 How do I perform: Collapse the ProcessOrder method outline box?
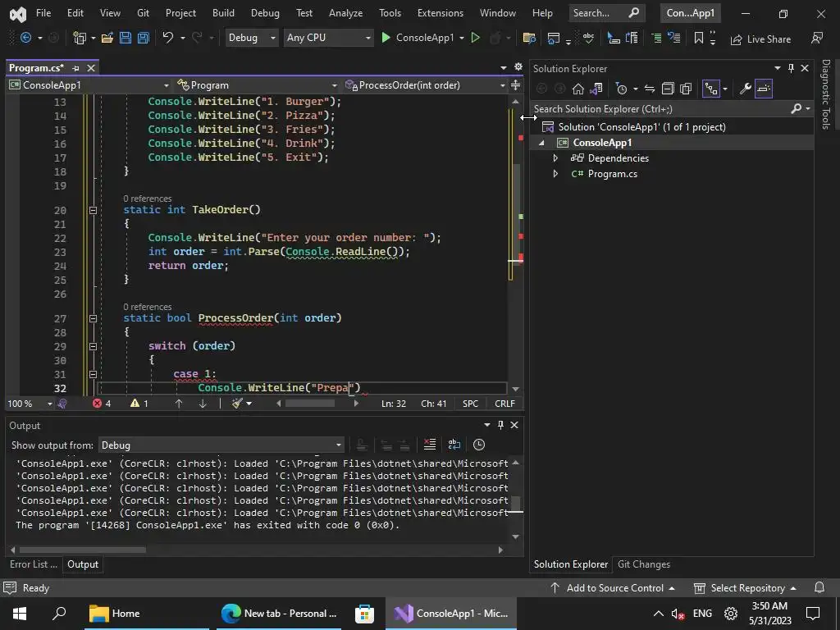pyautogui.click(x=93, y=318)
